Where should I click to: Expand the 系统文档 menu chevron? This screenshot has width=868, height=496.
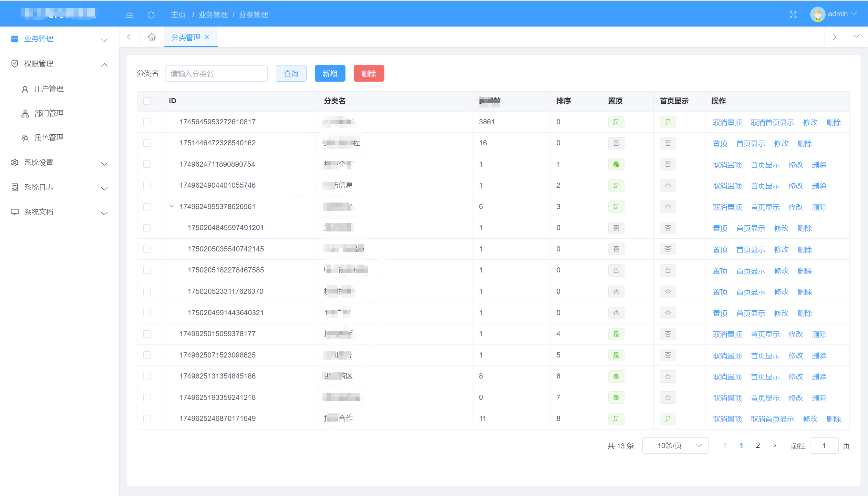coord(104,213)
